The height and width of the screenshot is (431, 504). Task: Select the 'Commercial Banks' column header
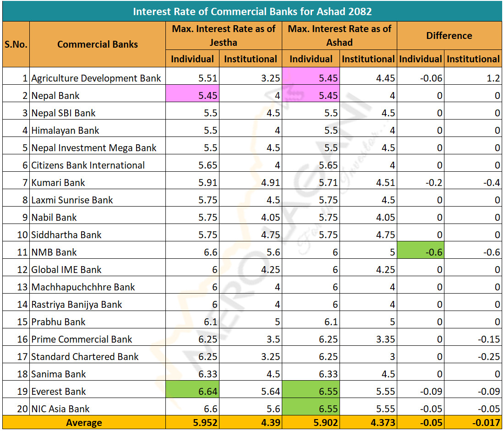pos(98,44)
